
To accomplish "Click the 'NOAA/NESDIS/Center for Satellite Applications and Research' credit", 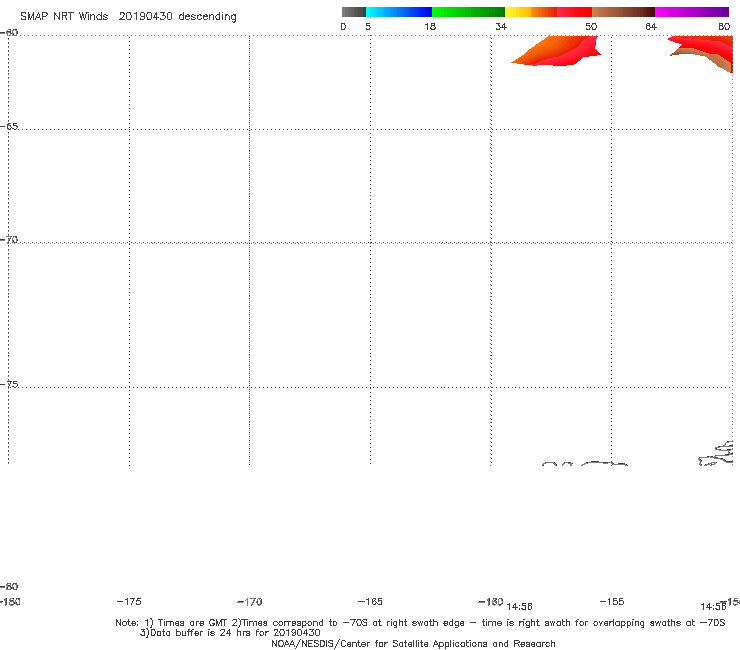I will [x=413, y=643].
